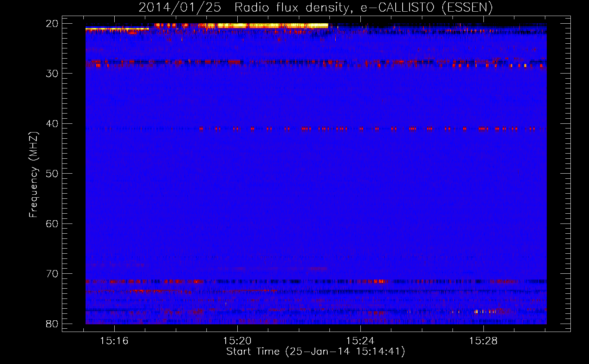Select the 15:20 time tick label
The image size is (589, 364).
point(237,341)
